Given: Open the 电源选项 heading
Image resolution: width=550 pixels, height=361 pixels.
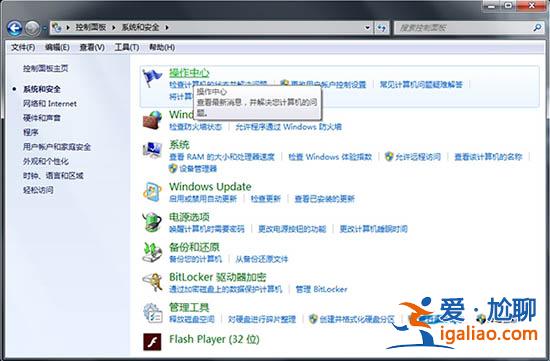Looking at the screenshot, I should point(189,217).
